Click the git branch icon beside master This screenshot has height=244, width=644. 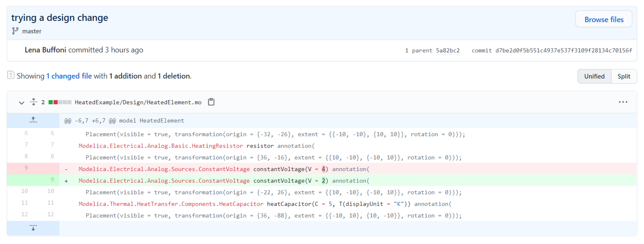point(15,31)
